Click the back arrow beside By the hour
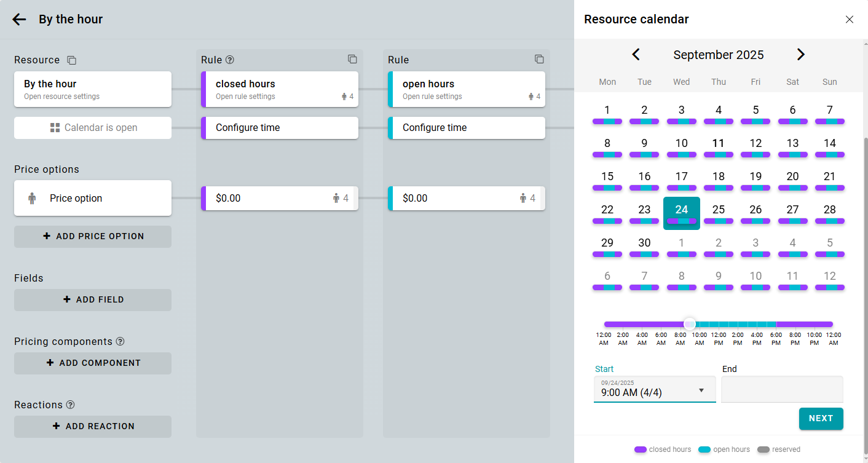Screen dimensions: 868x463 [19, 20]
